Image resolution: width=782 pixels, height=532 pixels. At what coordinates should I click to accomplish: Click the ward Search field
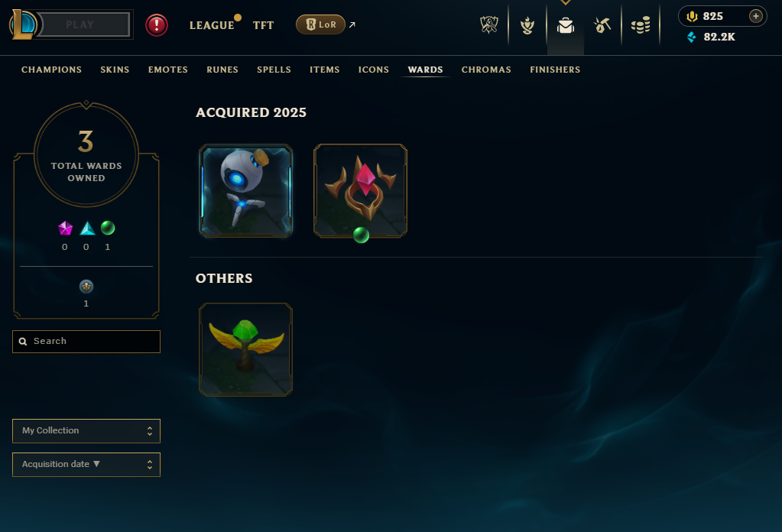(86, 342)
